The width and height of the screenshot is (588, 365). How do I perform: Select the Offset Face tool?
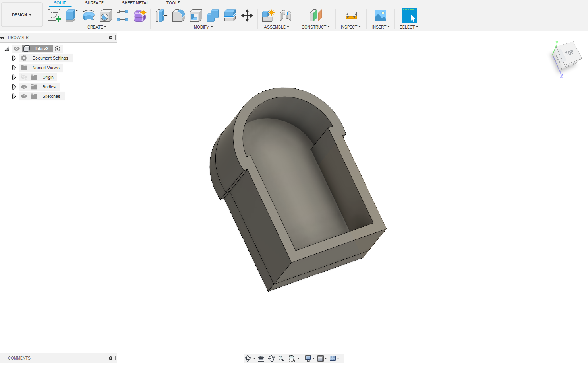(x=230, y=16)
